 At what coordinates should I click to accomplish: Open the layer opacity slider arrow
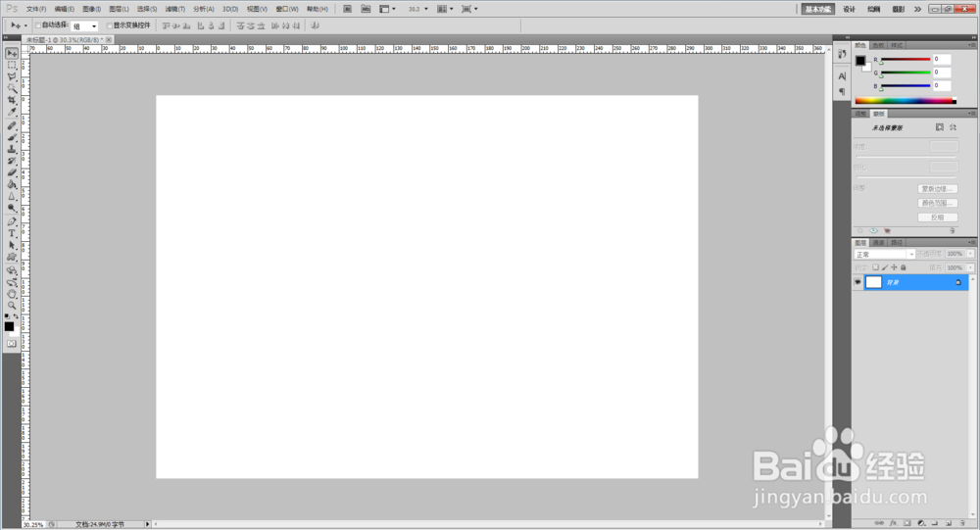click(970, 254)
